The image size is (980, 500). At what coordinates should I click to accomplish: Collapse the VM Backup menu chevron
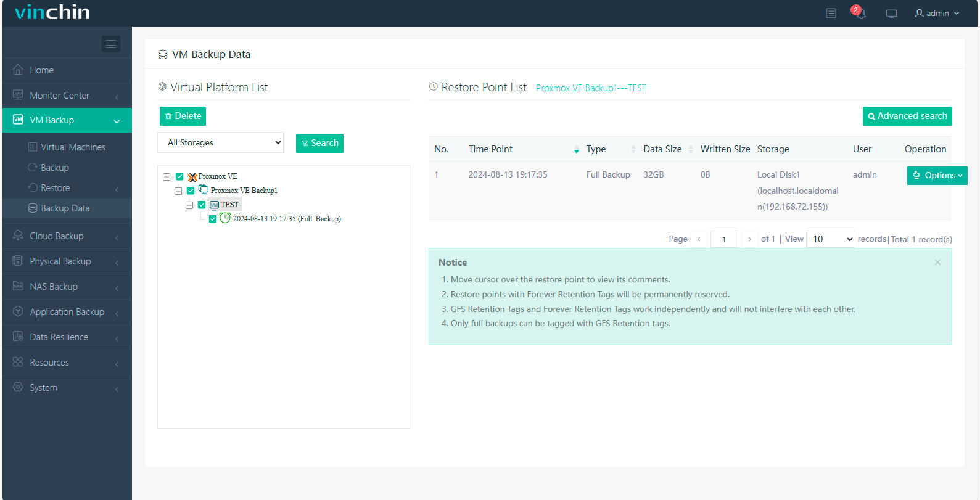tap(117, 121)
